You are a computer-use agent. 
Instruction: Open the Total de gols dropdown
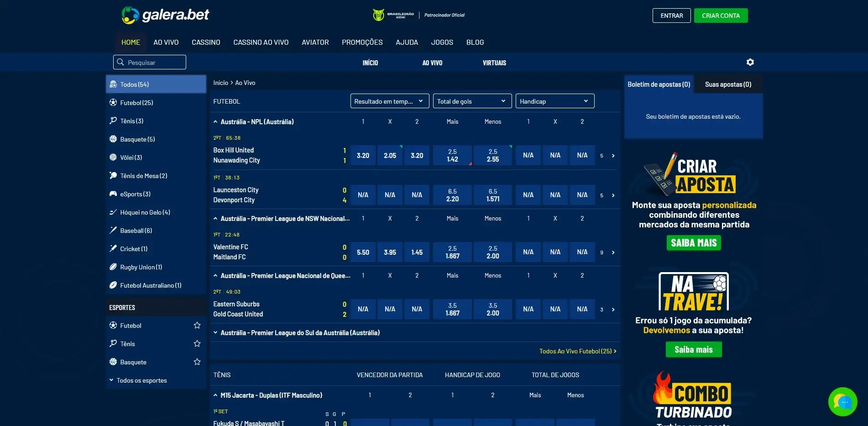pyautogui.click(x=472, y=101)
